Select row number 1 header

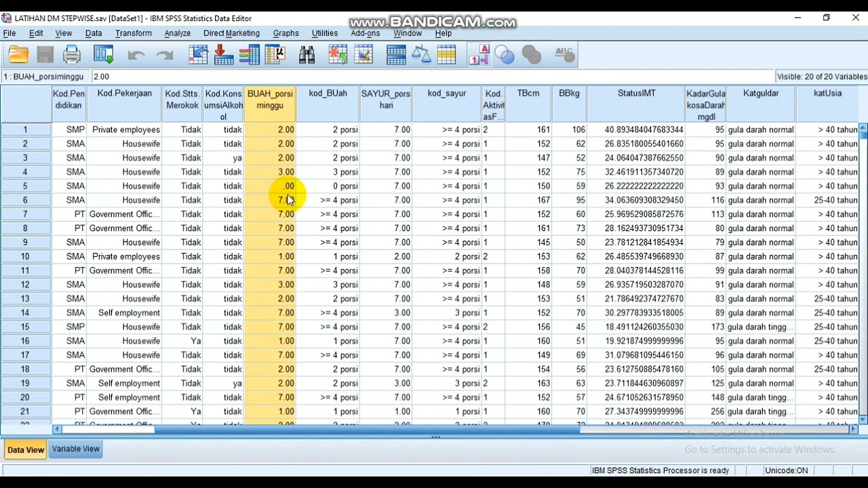26,129
